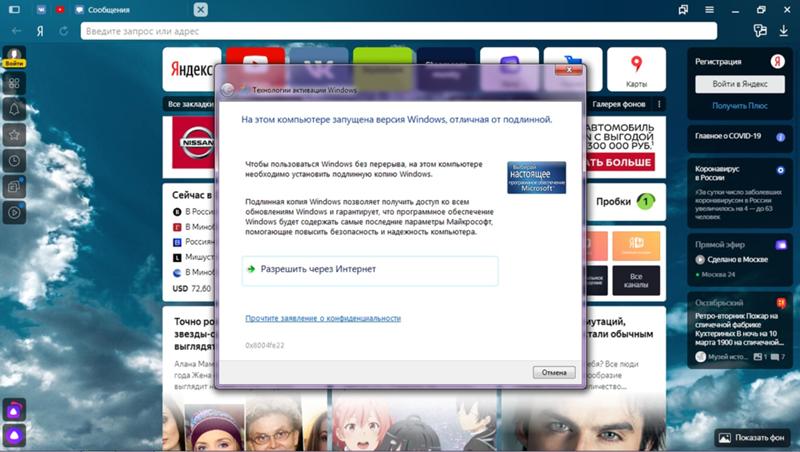
Task: Click the Пробки traffic widget
Action: tap(626, 202)
